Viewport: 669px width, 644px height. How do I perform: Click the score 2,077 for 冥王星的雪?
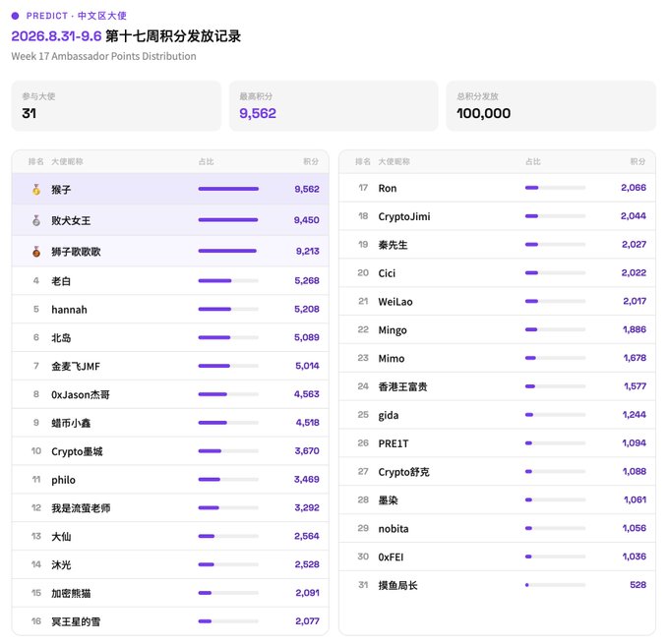click(x=307, y=621)
